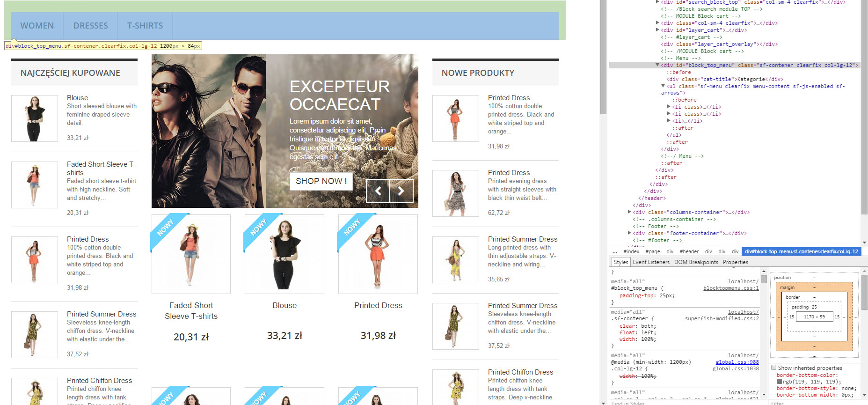Open the WOMEN menu item
Image resolution: width=868 pixels, height=405 pixels.
click(37, 26)
